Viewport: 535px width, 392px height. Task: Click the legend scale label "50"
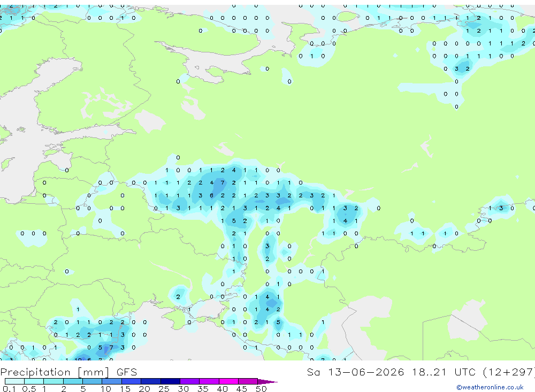(261, 389)
